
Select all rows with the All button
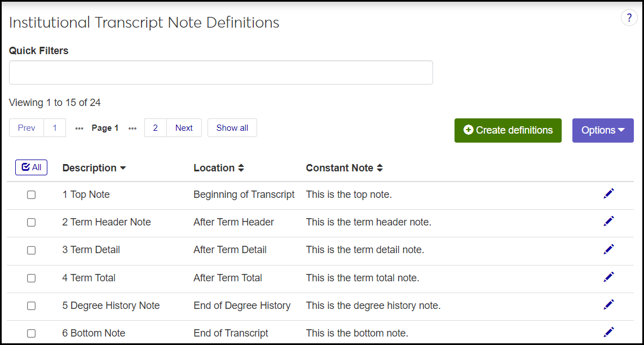click(x=31, y=167)
